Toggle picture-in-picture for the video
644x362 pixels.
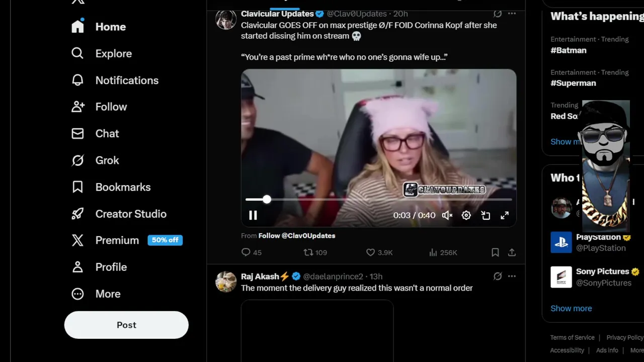click(486, 215)
